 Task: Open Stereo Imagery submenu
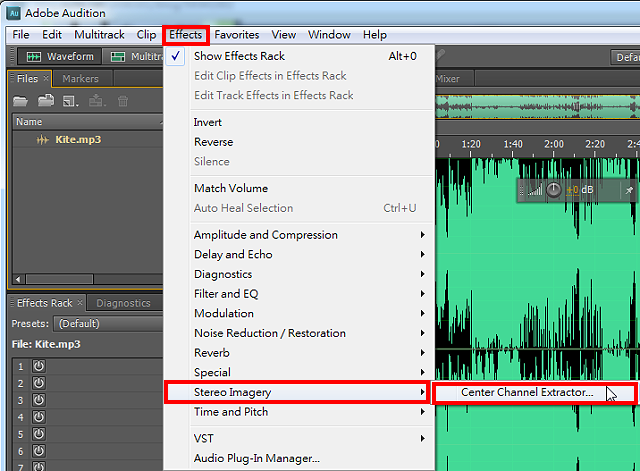(297, 392)
